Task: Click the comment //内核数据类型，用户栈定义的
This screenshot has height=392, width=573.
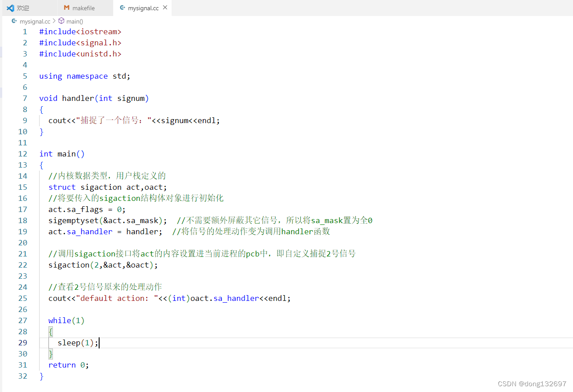Action: tap(107, 176)
